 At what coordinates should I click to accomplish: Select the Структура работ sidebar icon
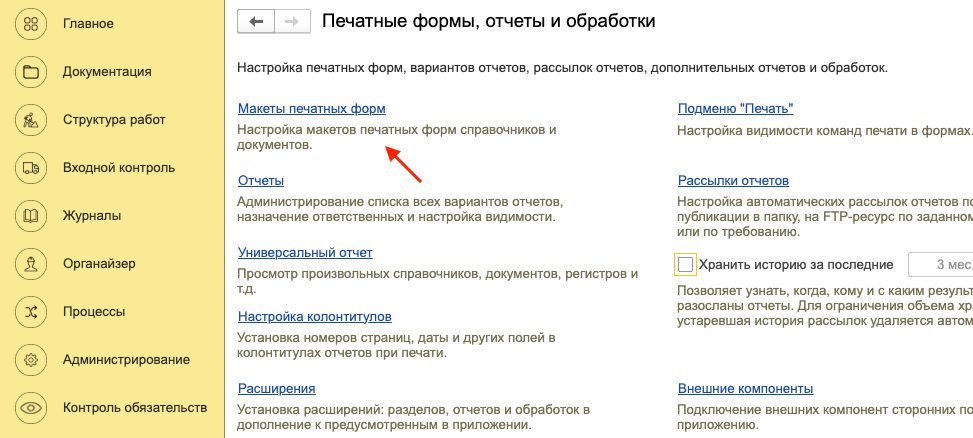pos(31,119)
